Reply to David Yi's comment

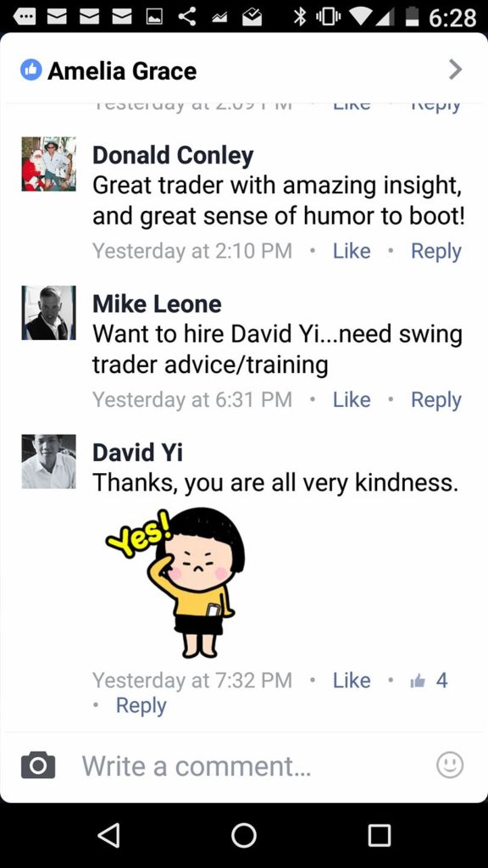click(x=141, y=706)
